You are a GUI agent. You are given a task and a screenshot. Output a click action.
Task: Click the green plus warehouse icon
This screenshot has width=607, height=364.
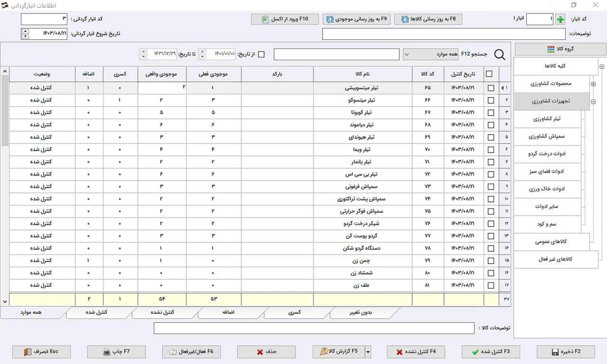[x=561, y=19]
